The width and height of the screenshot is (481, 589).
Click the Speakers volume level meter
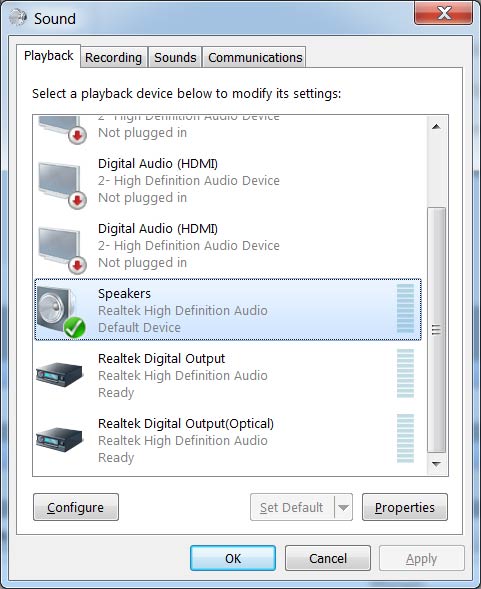(x=405, y=308)
